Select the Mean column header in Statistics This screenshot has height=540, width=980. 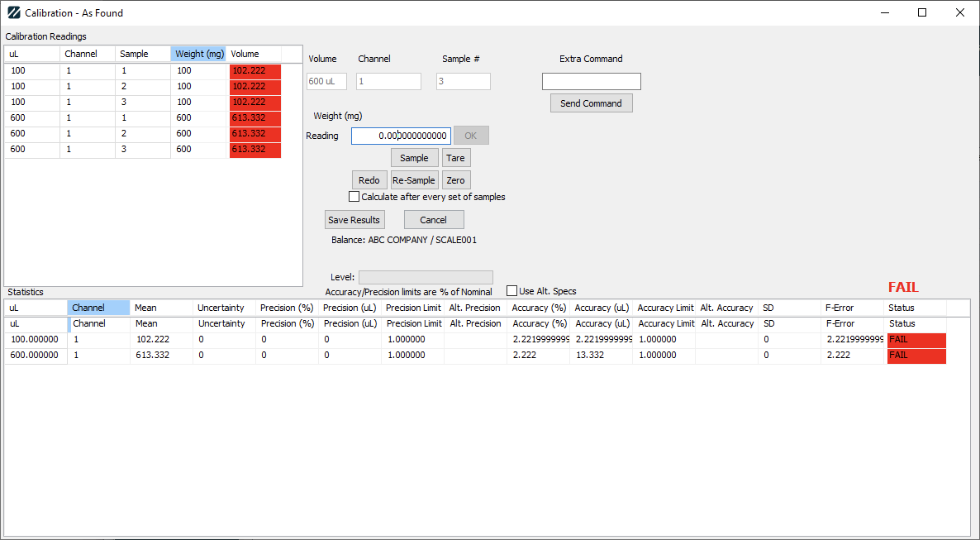coord(161,308)
